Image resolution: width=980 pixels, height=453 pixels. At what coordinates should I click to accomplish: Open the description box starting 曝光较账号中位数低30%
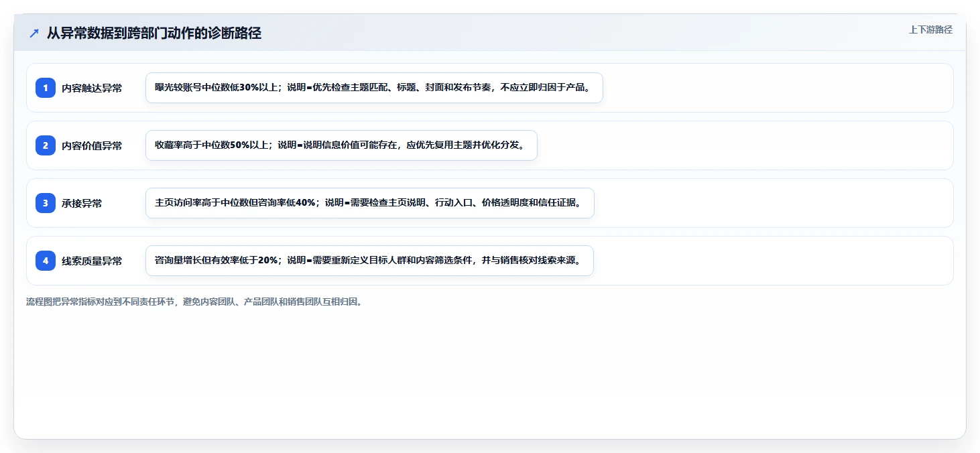[374, 88]
